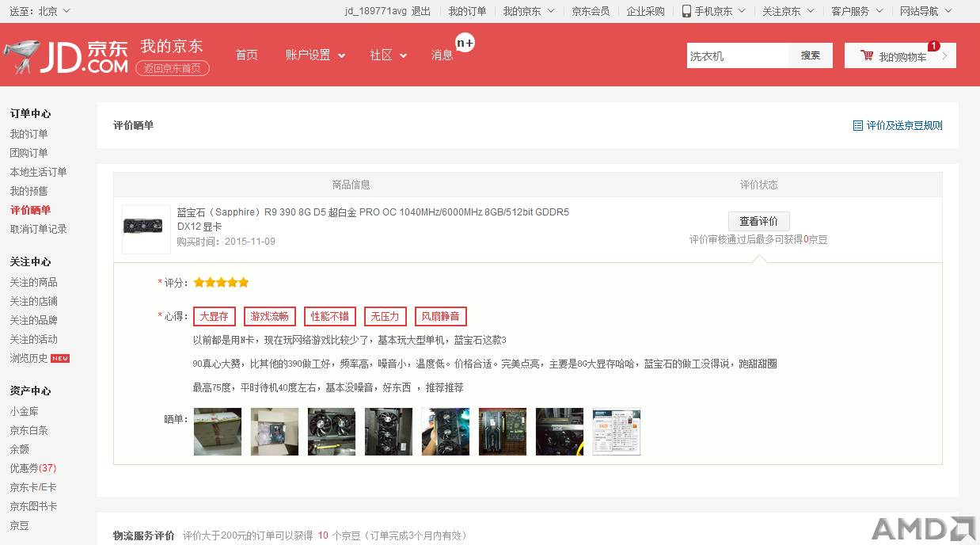Image resolution: width=980 pixels, height=545 pixels.
Task: Go to 首页 in red navigation
Action: coord(247,55)
